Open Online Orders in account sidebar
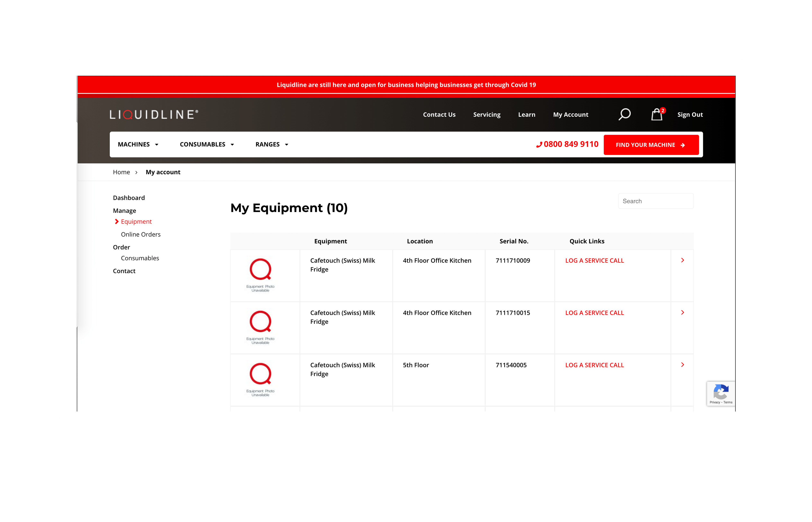812x522 pixels. tap(141, 234)
